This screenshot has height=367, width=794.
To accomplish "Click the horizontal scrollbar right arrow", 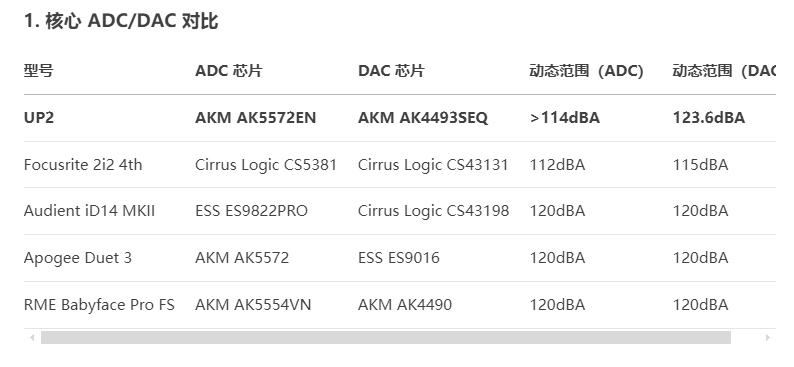I will (768, 337).
